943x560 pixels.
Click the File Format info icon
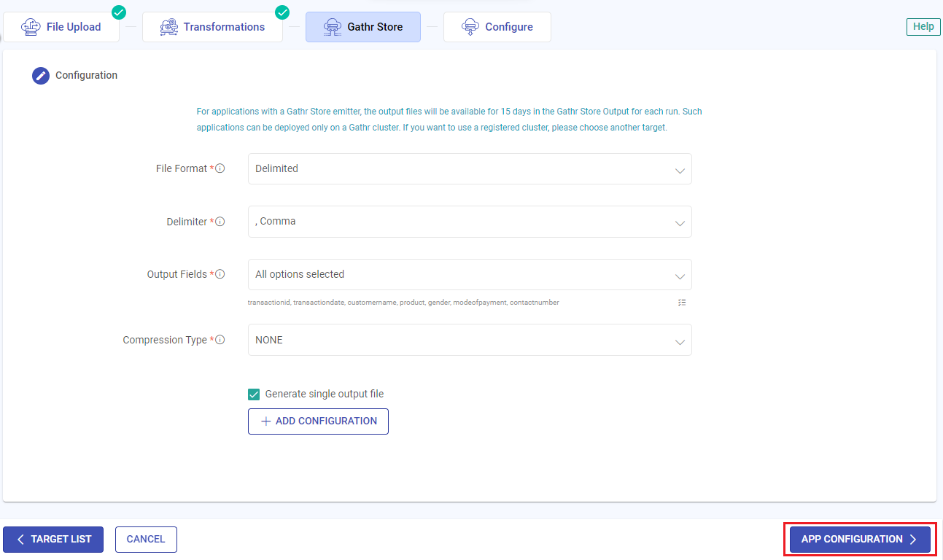click(220, 168)
